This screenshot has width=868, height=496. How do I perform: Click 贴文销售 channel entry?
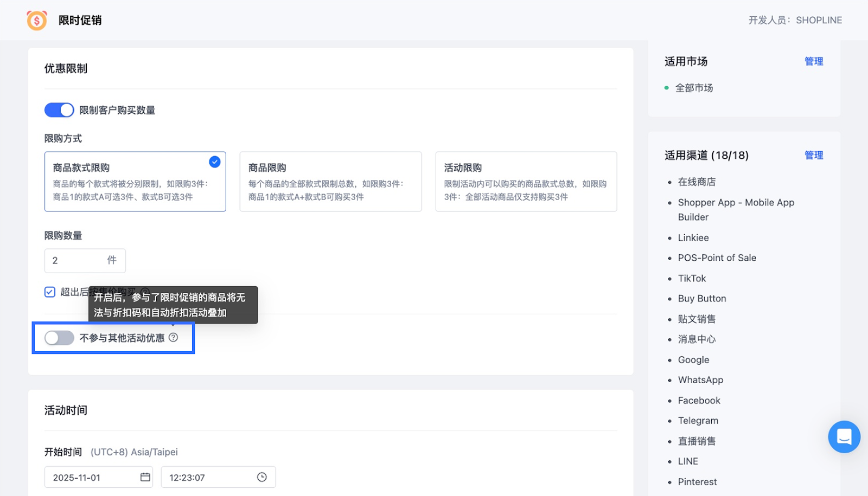coord(697,319)
